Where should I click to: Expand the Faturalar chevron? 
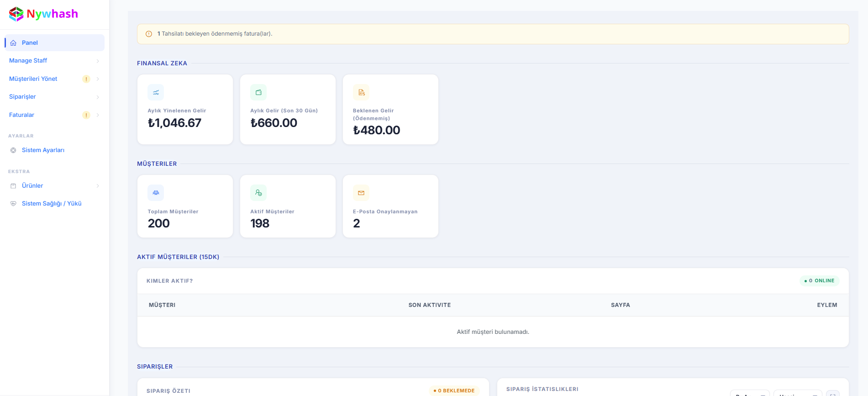98,115
